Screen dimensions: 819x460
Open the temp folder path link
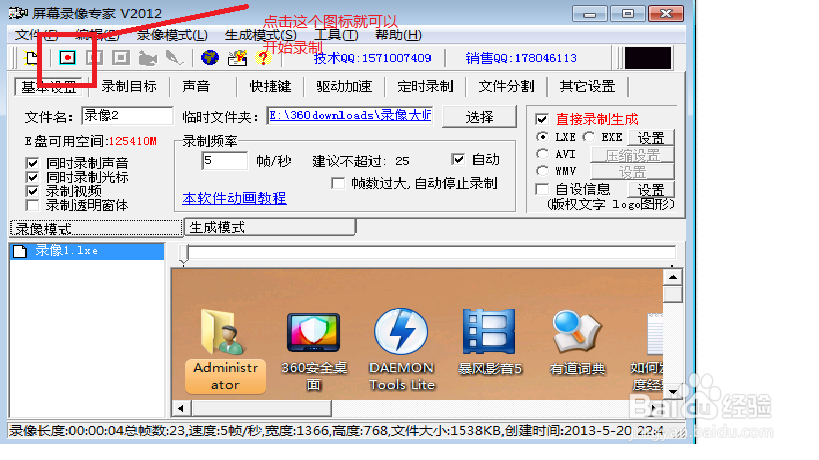[x=350, y=115]
